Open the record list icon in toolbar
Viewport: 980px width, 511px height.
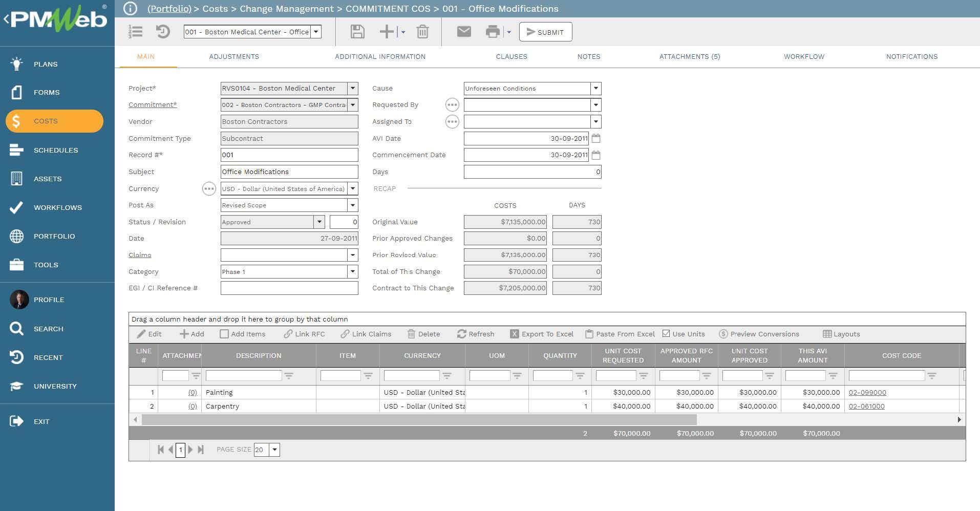(136, 32)
